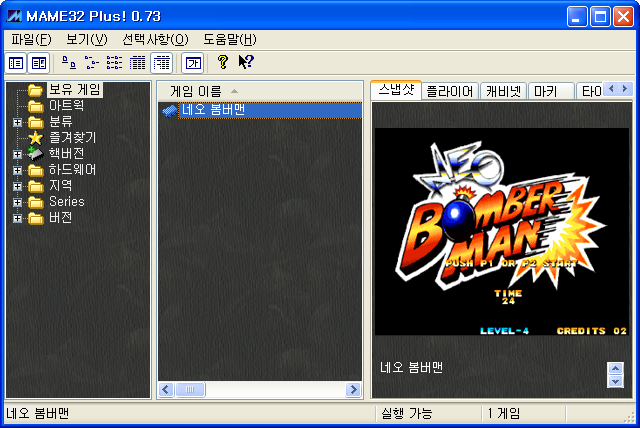The height and width of the screenshot is (428, 640).
Task: Click history scroll up arrow
Action: tap(615, 368)
